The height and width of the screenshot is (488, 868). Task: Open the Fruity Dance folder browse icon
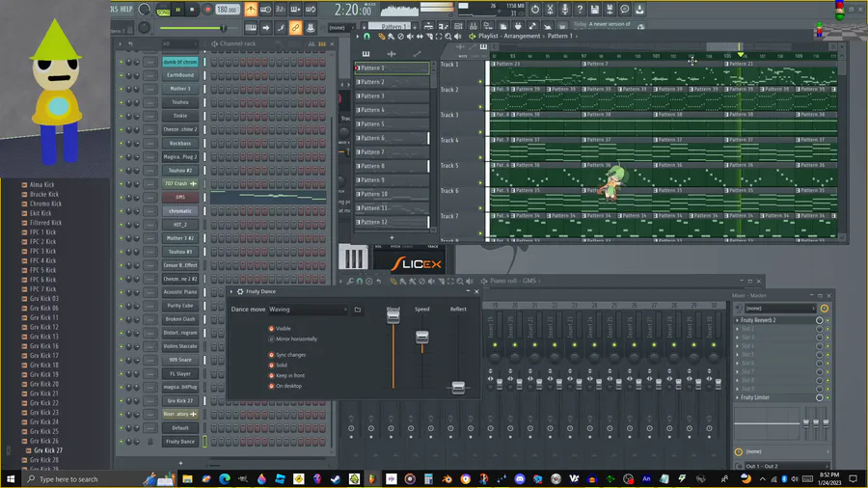[358, 310]
